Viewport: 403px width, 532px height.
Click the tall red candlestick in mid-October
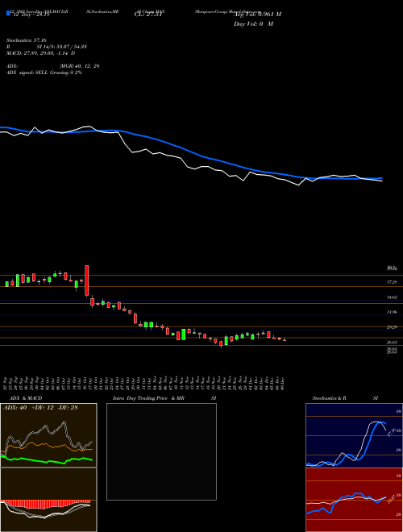tap(87, 281)
